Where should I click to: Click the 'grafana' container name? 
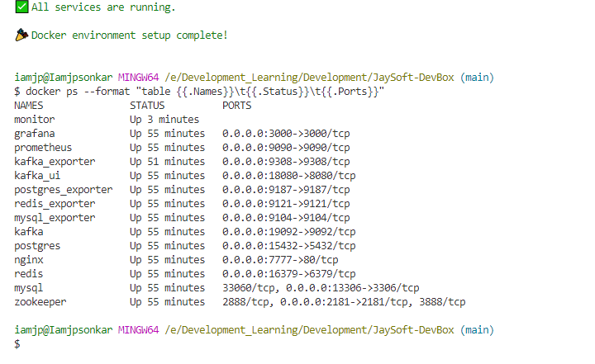[x=35, y=134]
